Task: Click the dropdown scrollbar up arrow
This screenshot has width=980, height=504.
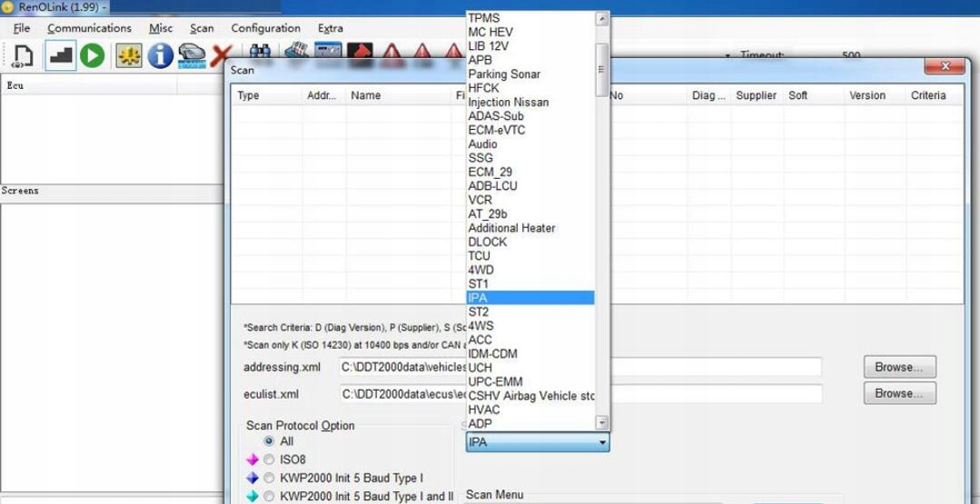Action: pyautogui.click(x=601, y=19)
